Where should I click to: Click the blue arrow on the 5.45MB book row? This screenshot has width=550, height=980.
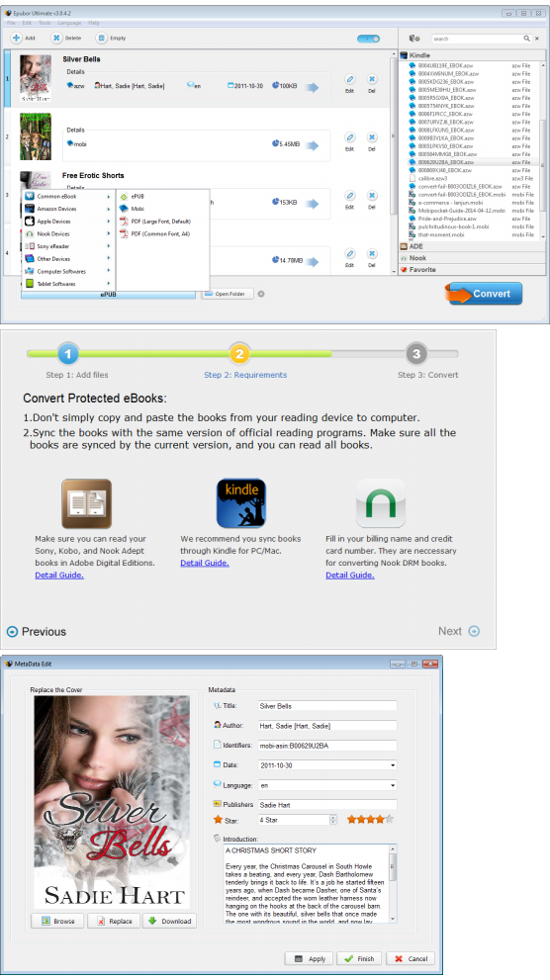(312, 145)
